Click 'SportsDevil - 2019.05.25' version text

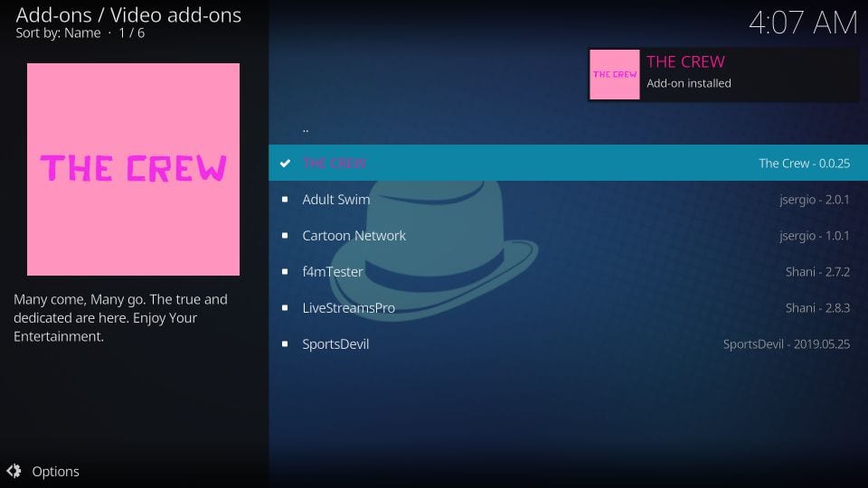[x=786, y=343]
